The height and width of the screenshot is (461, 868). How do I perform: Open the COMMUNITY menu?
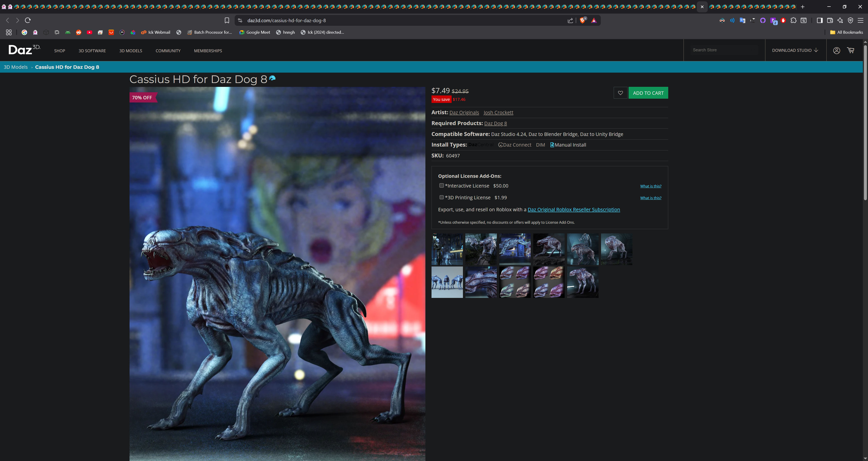click(168, 51)
